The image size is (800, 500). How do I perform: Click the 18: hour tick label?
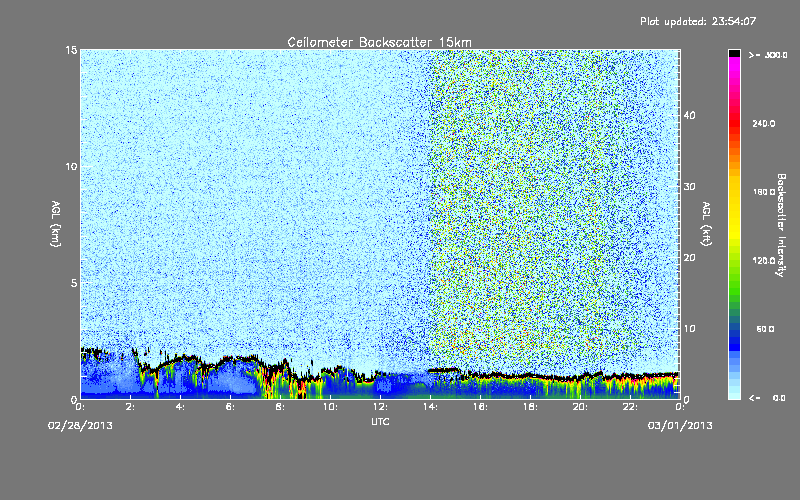(530, 407)
